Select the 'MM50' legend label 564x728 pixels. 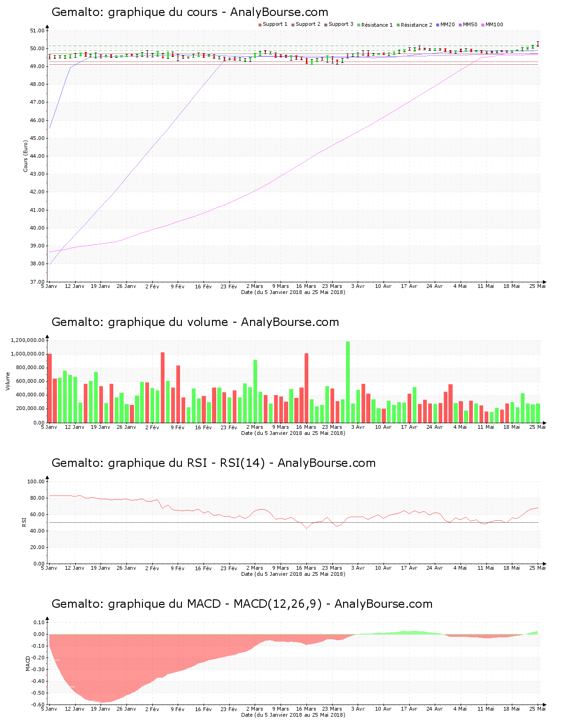tap(470, 24)
